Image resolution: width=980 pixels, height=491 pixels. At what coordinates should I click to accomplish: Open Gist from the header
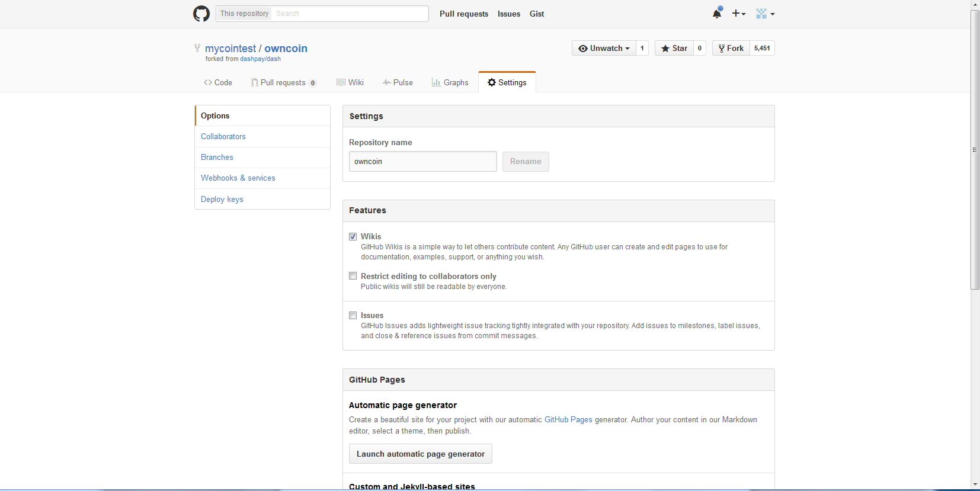pyautogui.click(x=537, y=14)
